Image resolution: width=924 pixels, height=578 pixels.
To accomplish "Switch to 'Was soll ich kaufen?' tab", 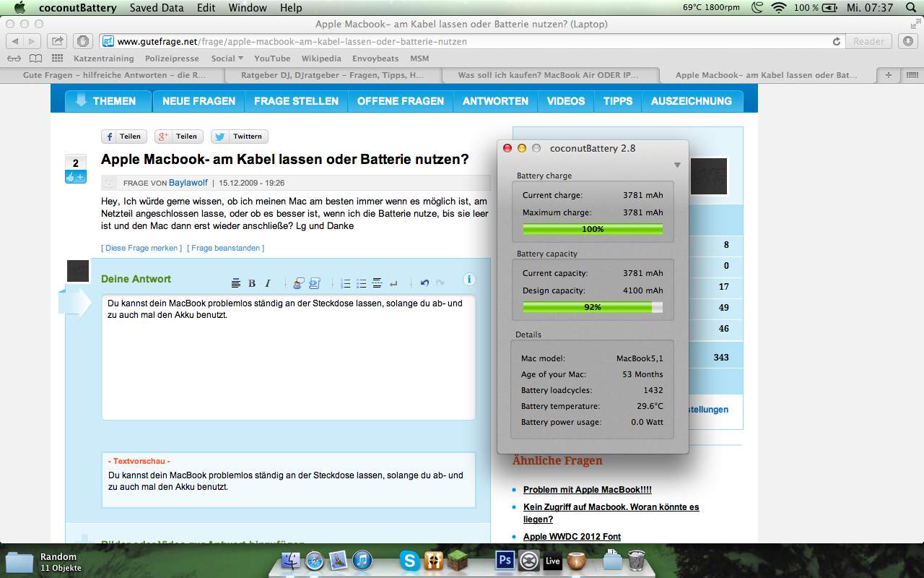I will point(549,75).
